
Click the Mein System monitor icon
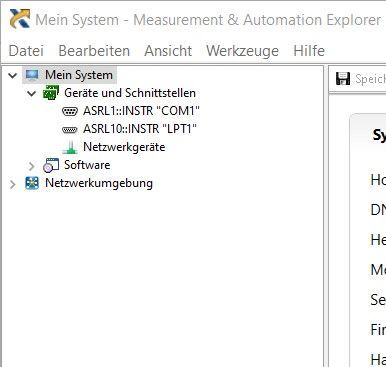coord(32,75)
